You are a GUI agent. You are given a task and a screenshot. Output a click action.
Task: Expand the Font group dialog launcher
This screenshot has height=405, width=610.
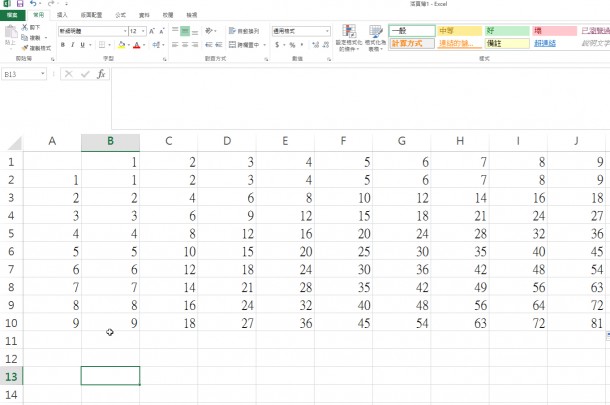click(165, 59)
